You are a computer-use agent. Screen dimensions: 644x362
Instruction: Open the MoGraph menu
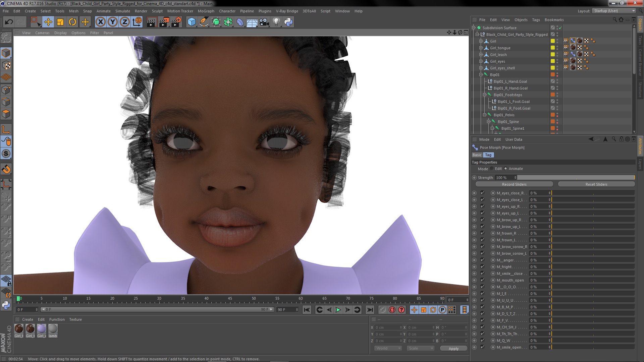(206, 11)
